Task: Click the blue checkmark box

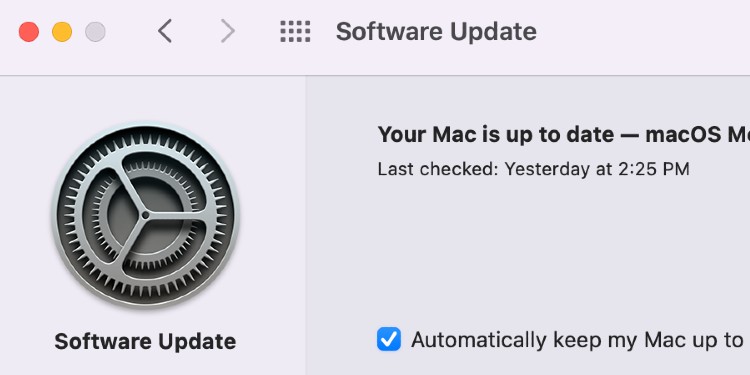Action: (389, 340)
